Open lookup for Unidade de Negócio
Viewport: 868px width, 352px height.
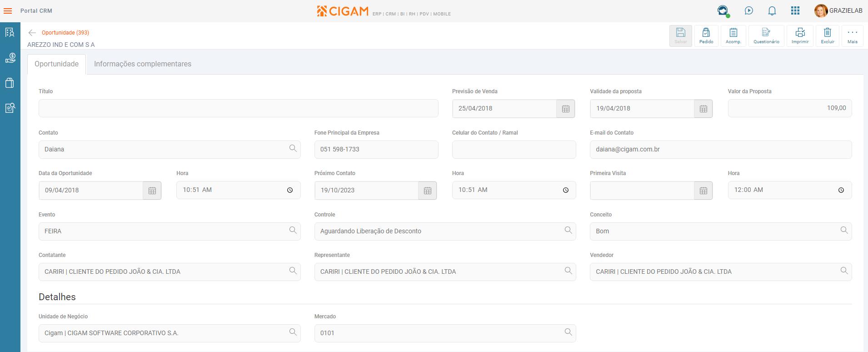pyautogui.click(x=293, y=332)
